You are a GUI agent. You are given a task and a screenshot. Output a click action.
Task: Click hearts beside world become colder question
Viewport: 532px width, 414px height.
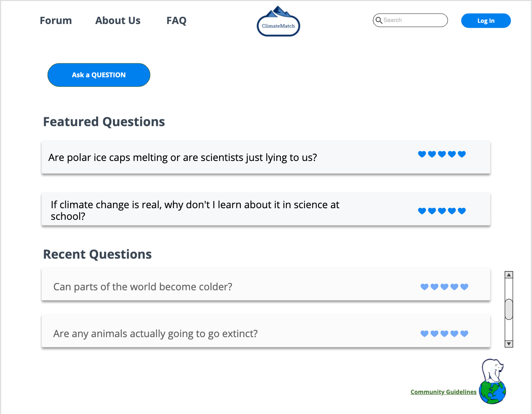click(444, 287)
